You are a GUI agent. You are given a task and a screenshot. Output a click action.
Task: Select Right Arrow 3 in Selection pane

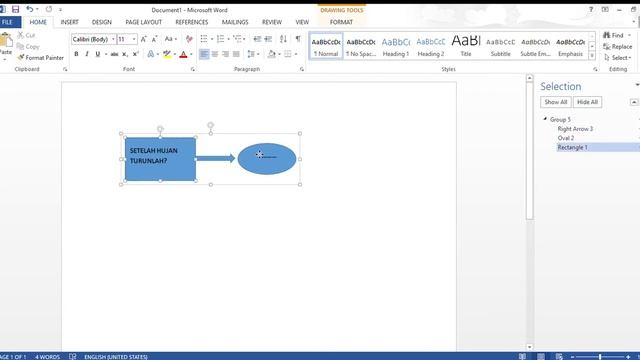click(x=575, y=129)
